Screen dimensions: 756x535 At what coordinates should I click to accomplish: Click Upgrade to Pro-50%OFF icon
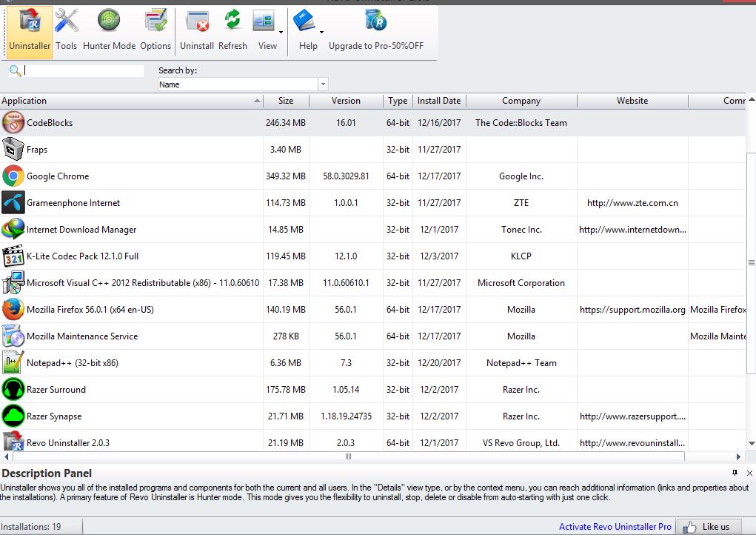(375, 20)
